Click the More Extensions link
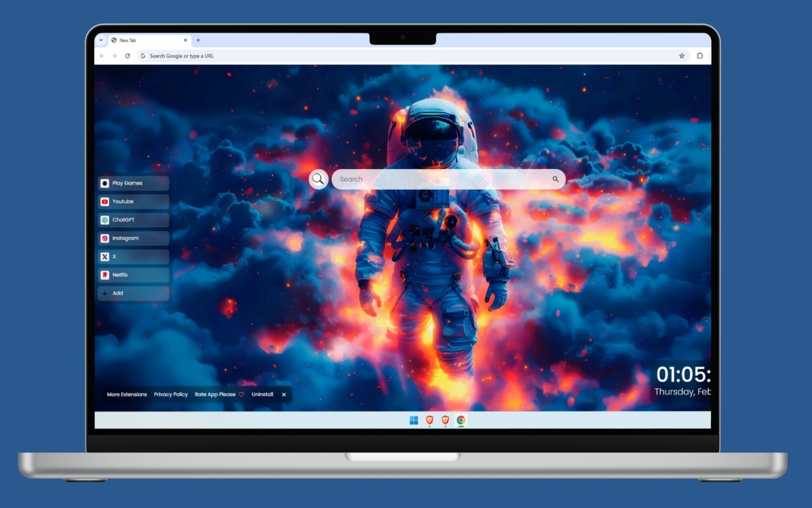This screenshot has width=812, height=508. [126, 394]
